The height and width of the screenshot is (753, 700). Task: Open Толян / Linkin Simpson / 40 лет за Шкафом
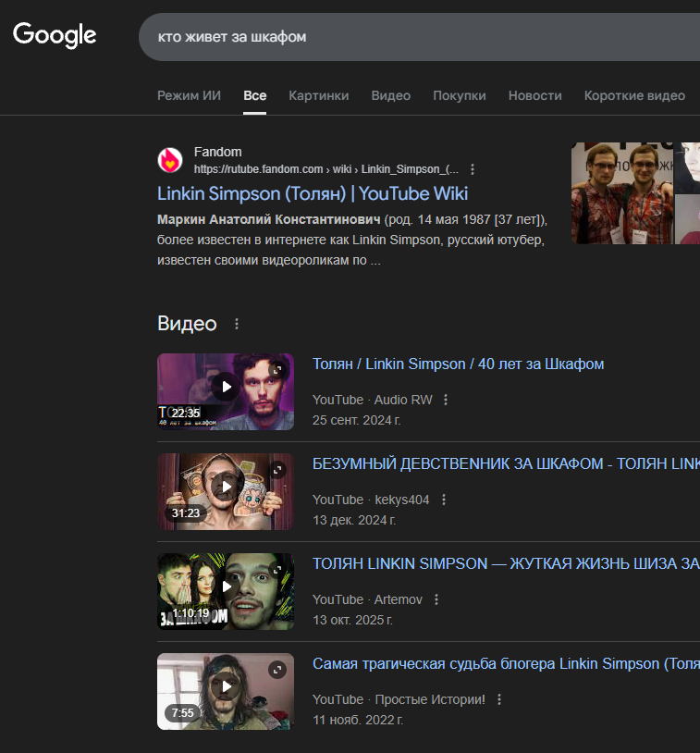[x=458, y=364]
